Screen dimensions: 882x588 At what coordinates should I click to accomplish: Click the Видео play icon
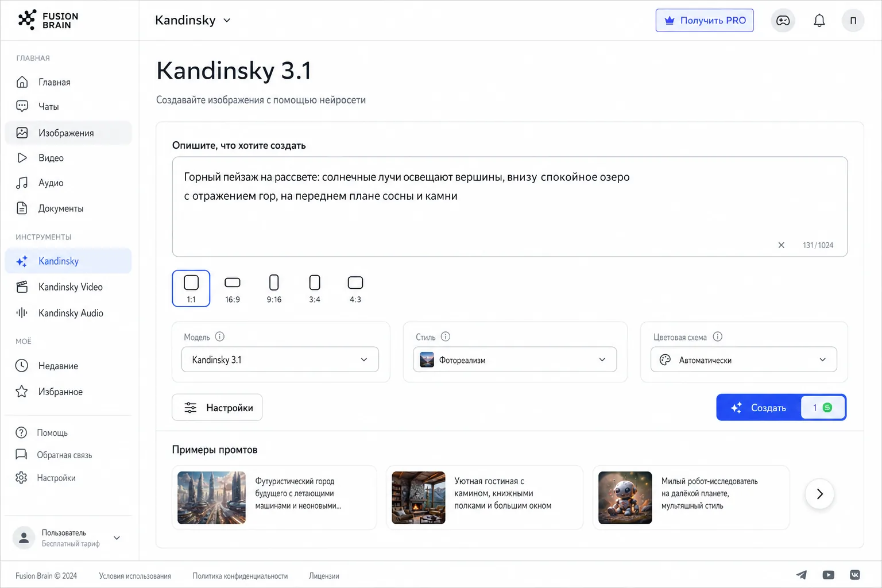coord(22,158)
